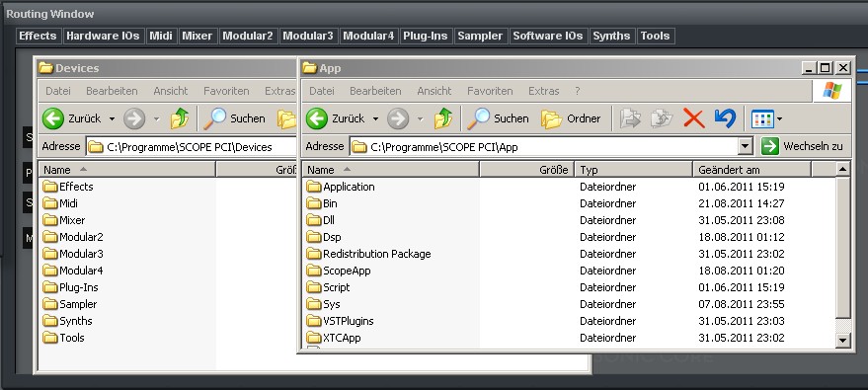
Task: Click the Forward arrow in Devices window
Action: (x=134, y=118)
